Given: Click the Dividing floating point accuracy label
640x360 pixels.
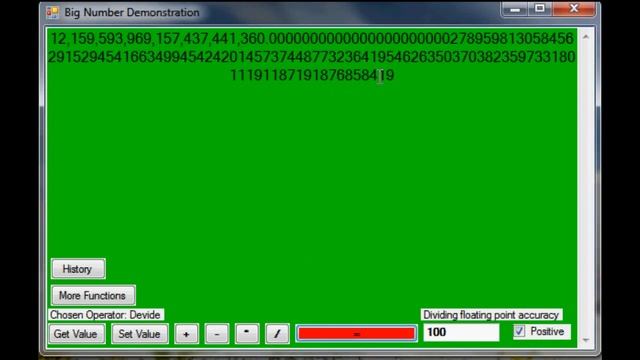Looking at the screenshot, I should coord(491,315).
